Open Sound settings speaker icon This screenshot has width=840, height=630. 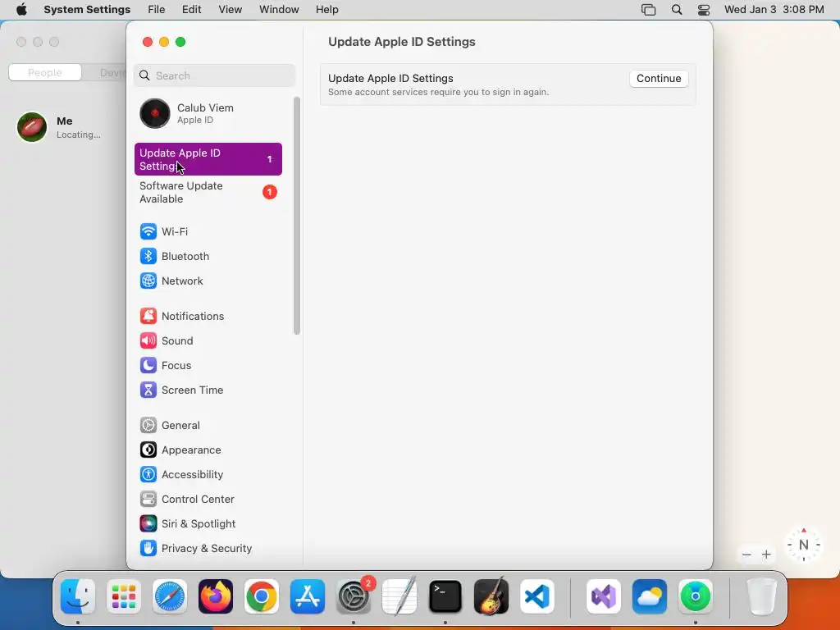(x=148, y=340)
